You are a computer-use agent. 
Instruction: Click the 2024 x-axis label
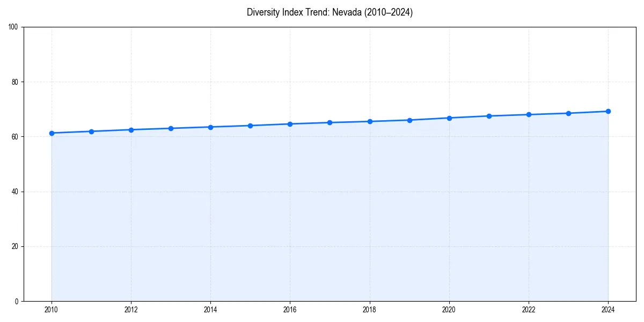[608, 310]
